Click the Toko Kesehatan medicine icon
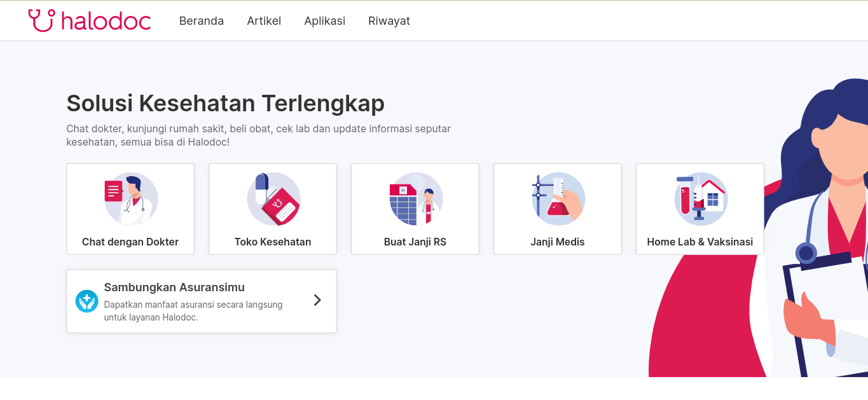868x400 pixels. point(273,199)
